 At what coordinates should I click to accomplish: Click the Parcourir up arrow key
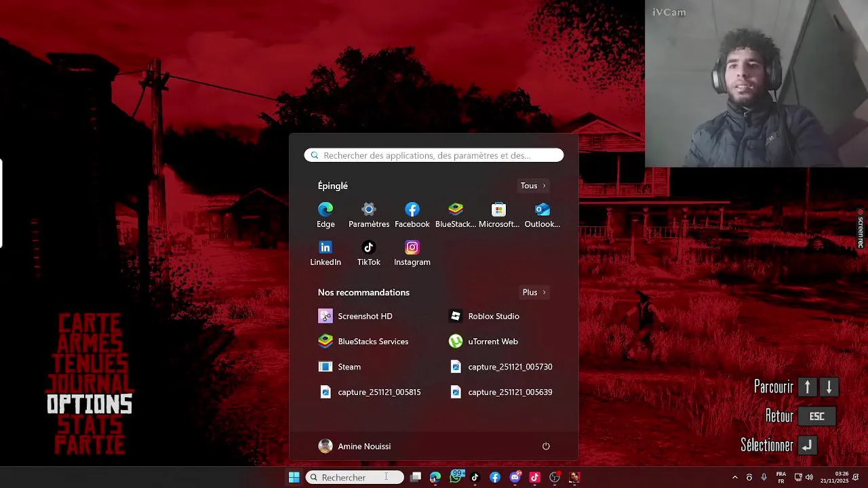click(x=807, y=387)
